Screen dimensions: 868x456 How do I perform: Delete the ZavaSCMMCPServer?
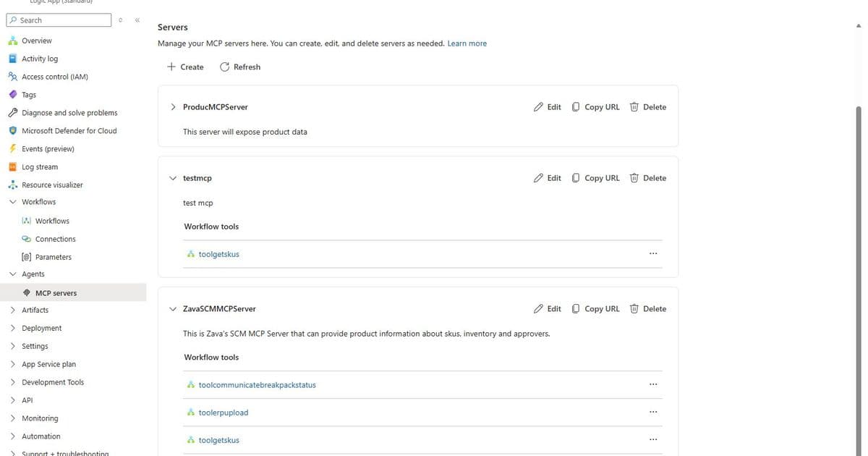[x=647, y=308]
